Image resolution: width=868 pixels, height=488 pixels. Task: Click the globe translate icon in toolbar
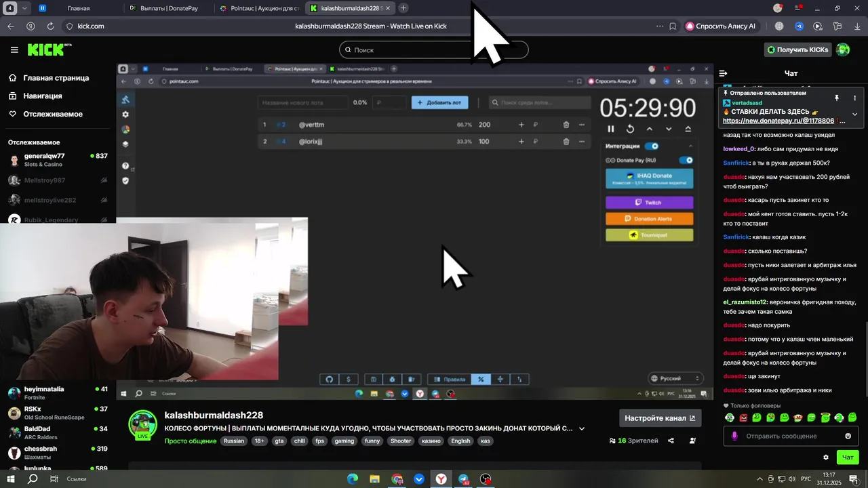(x=779, y=26)
